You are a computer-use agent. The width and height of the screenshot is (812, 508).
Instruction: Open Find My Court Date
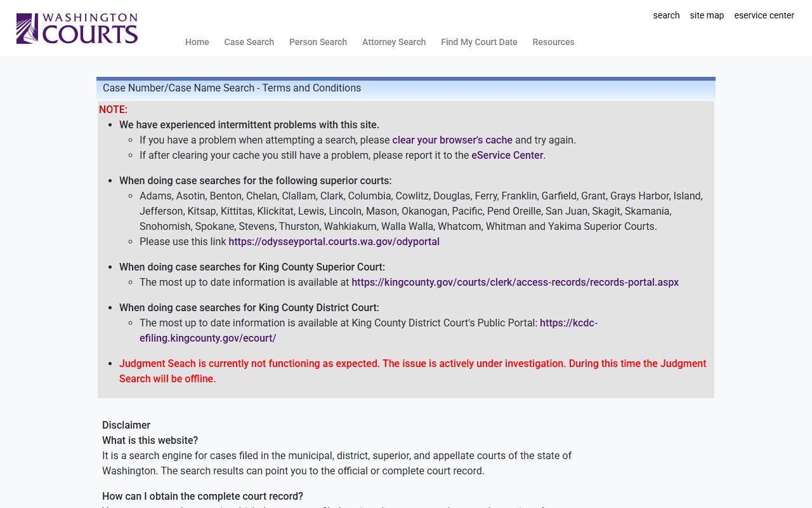pyautogui.click(x=479, y=42)
